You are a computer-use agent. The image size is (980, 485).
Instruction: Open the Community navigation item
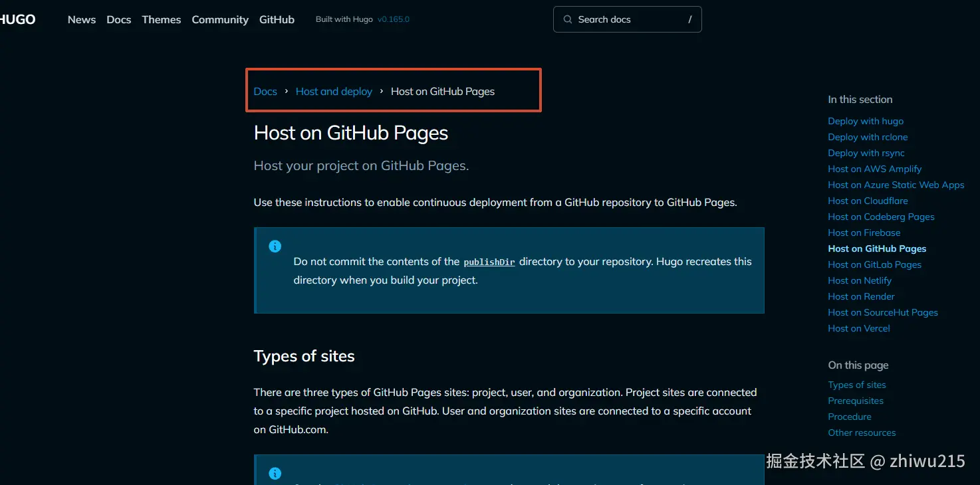pyautogui.click(x=220, y=19)
